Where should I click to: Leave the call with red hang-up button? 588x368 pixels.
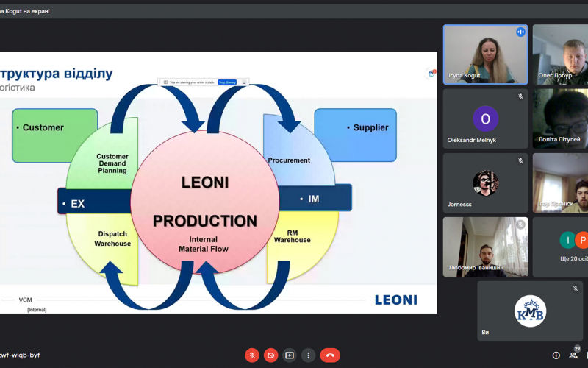[330, 355]
